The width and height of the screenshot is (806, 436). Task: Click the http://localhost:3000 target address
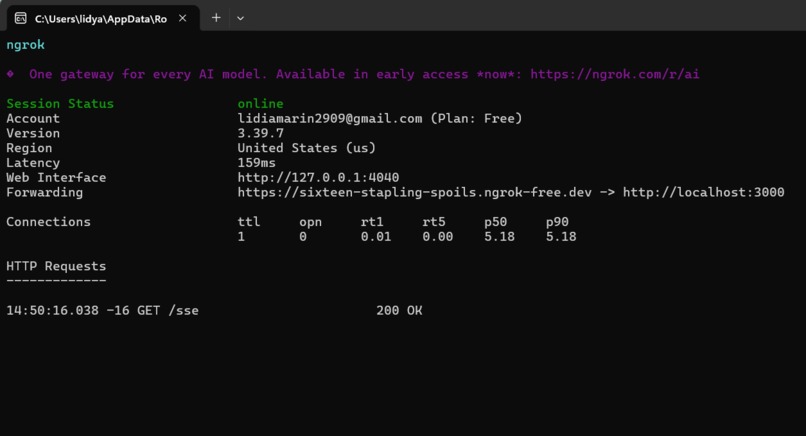pyautogui.click(x=704, y=192)
